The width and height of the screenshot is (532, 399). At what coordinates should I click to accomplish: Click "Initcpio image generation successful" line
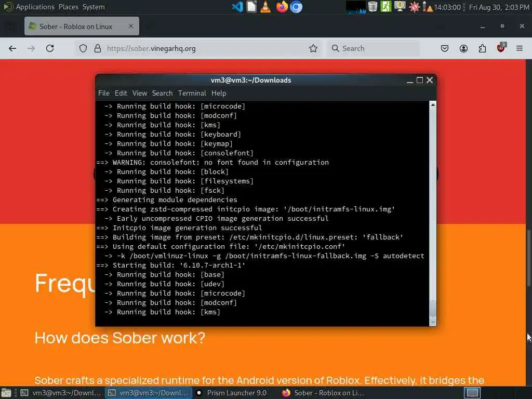pyautogui.click(x=179, y=228)
